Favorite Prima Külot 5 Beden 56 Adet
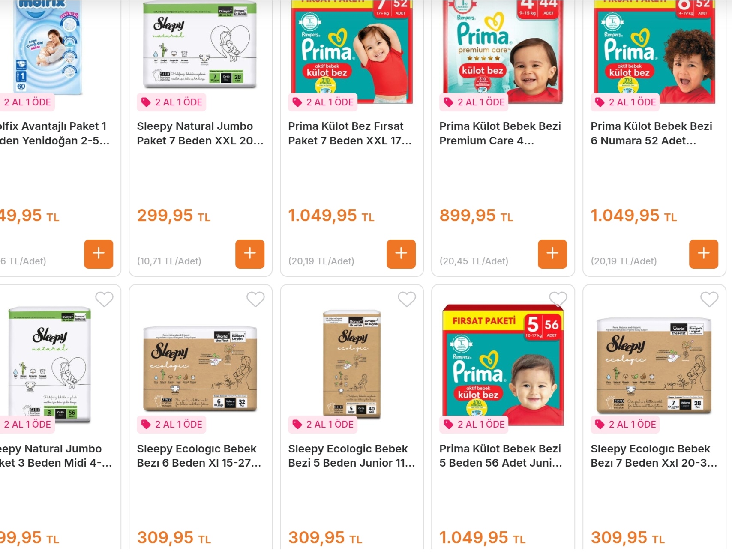Screen dimensions: 732x560 [558, 299]
